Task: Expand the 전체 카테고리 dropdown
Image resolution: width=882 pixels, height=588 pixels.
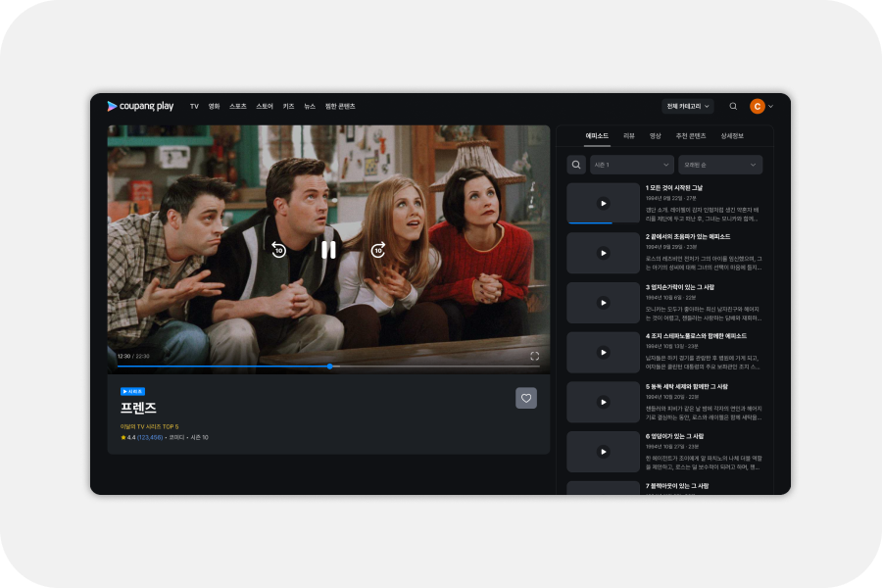Action: point(687,107)
